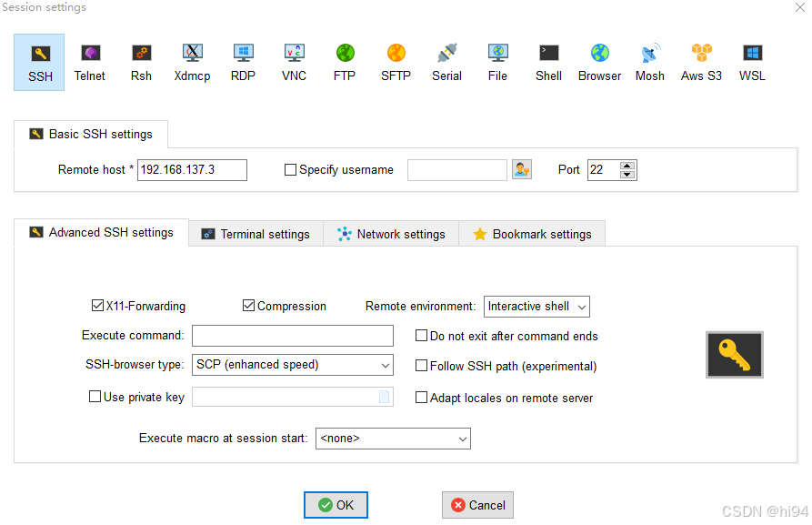Screen dimensions: 812x525
Task: Expand the SSH-browser type dropdown
Action: [x=293, y=365]
